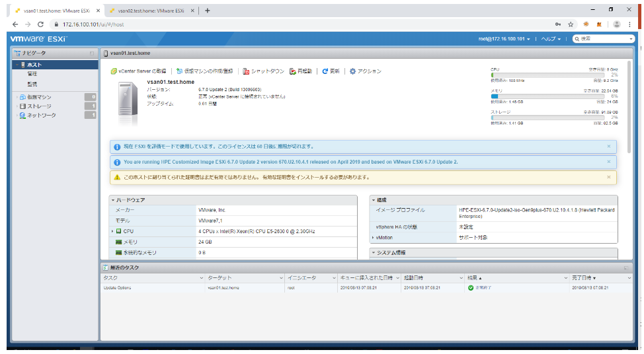
Task: Click シャットダウン to shut down host
Action: pos(263,71)
